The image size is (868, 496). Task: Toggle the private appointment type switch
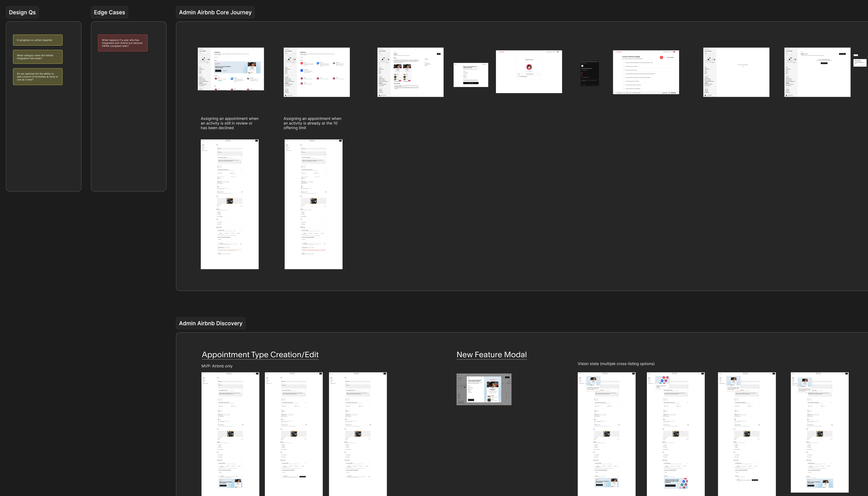242,192
